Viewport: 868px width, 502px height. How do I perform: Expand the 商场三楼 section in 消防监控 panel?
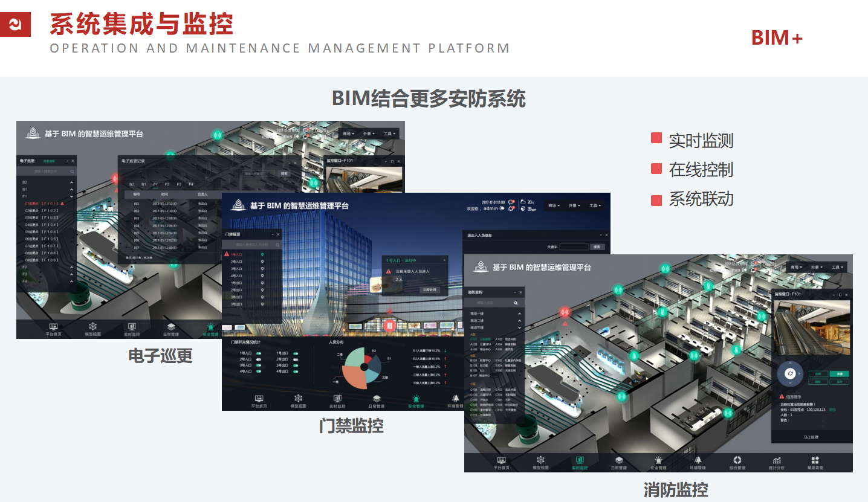coord(519,327)
